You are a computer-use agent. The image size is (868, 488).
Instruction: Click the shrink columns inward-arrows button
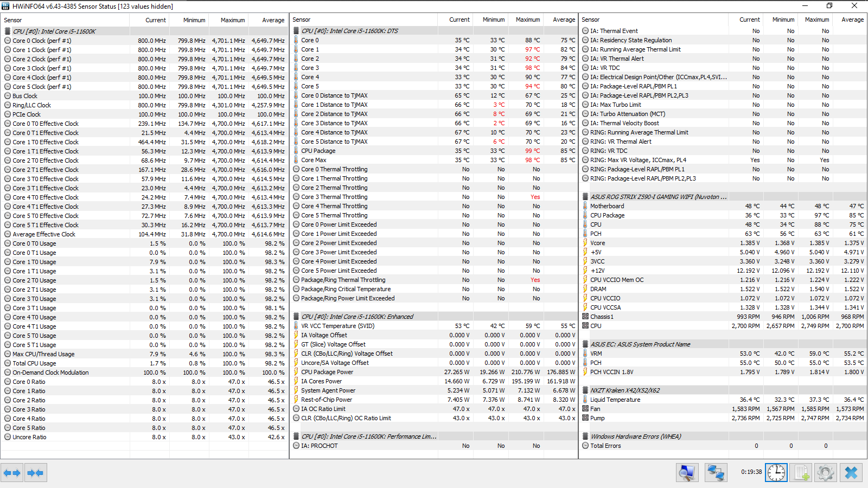pyautogui.click(x=35, y=473)
